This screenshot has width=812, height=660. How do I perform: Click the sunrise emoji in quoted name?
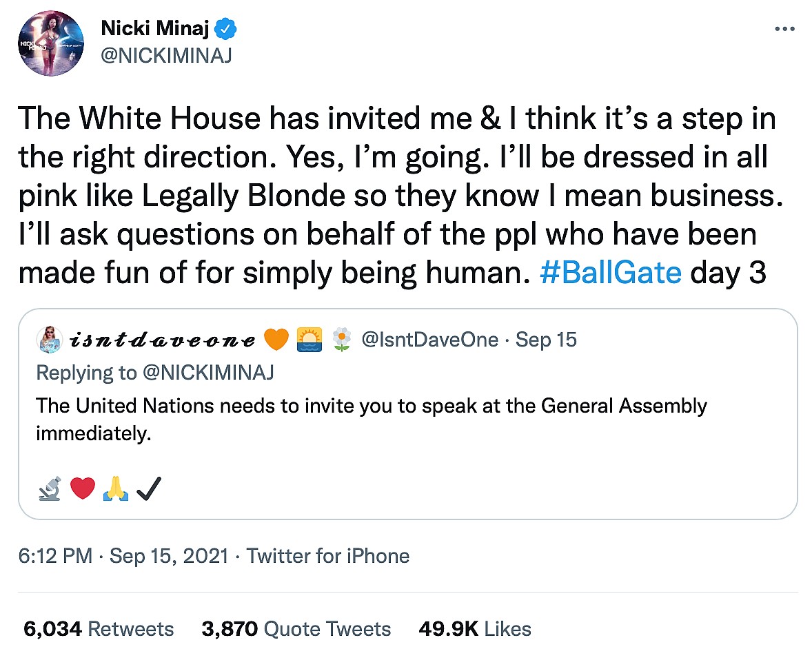309,340
